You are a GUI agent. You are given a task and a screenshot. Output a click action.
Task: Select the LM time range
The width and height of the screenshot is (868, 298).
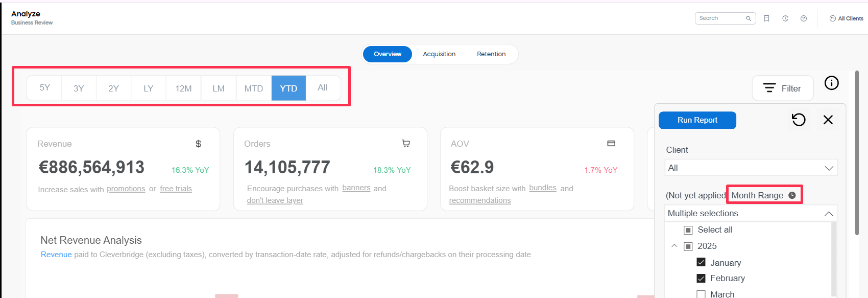[x=219, y=88]
